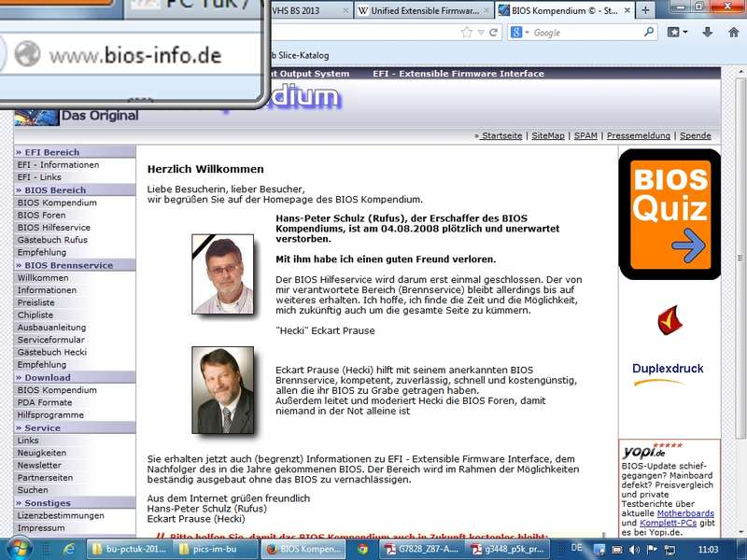
Task: Open Suchen in sidebar
Action: click(33, 490)
